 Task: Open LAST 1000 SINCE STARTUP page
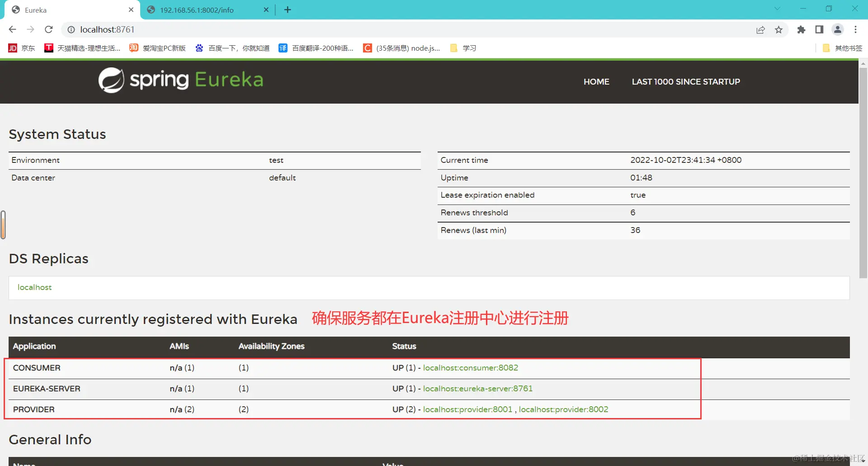point(686,82)
